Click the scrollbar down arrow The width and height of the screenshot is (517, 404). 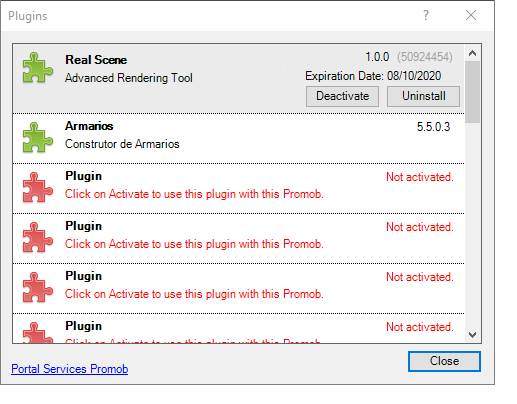pos(472,335)
